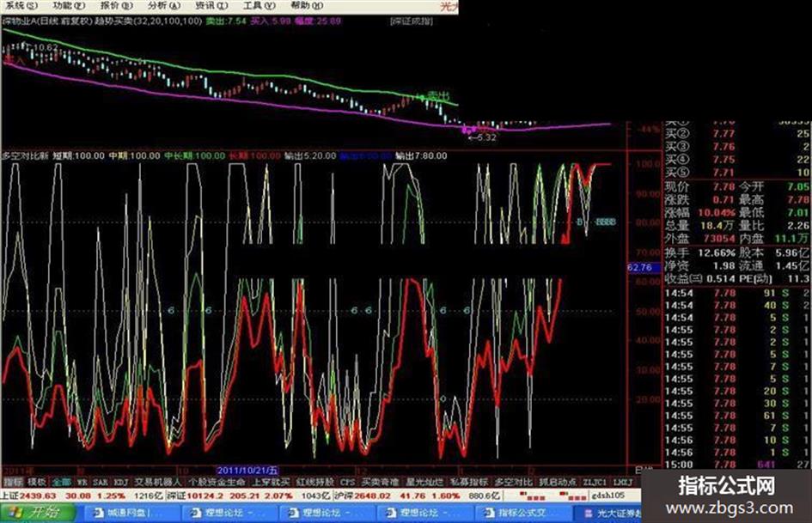Select the 模板 tab in indicator bar
The height and width of the screenshot is (523, 812).
[x=37, y=482]
